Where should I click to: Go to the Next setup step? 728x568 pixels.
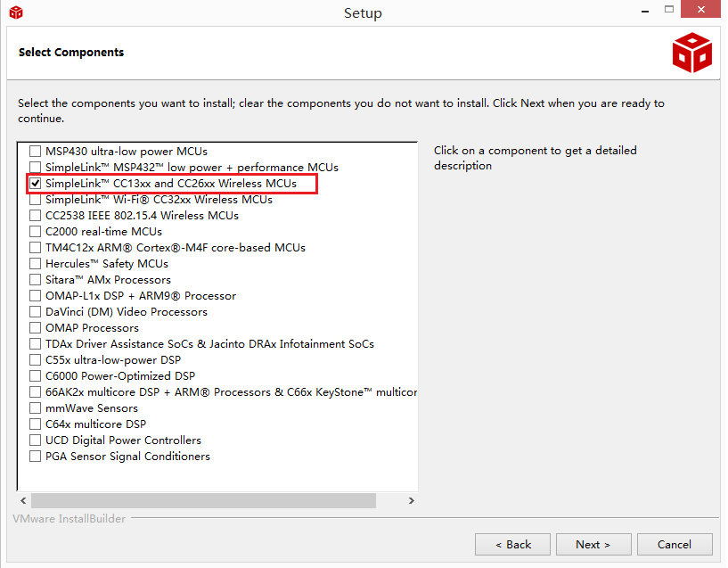(x=593, y=544)
